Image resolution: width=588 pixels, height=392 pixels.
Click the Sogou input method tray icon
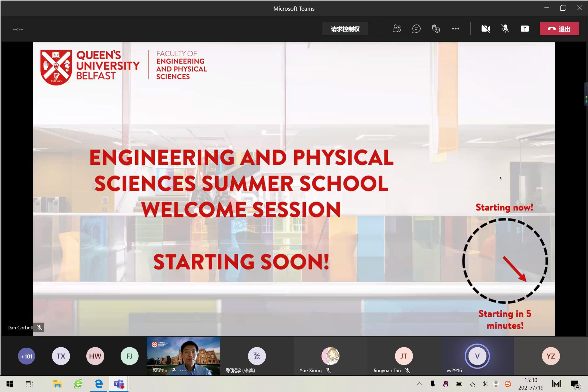coord(508,384)
